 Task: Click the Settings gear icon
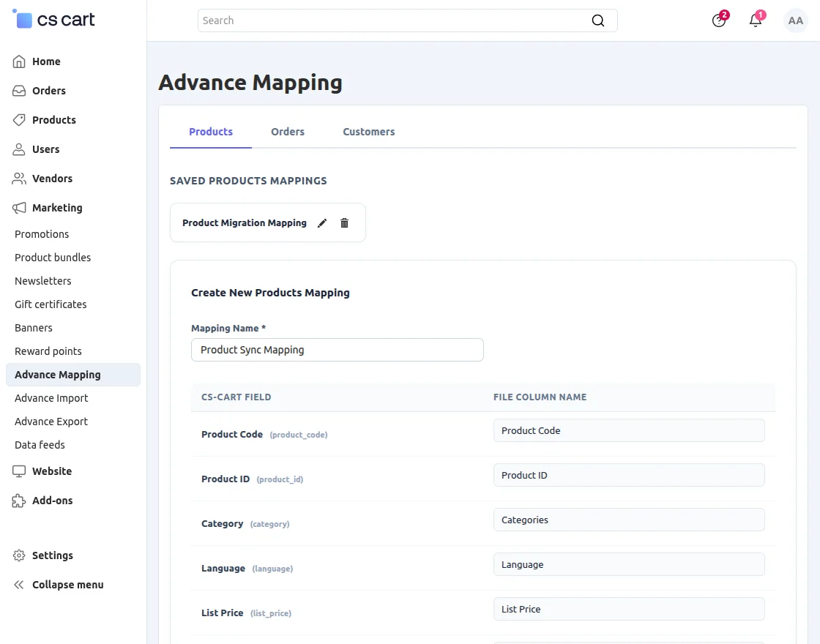point(19,555)
